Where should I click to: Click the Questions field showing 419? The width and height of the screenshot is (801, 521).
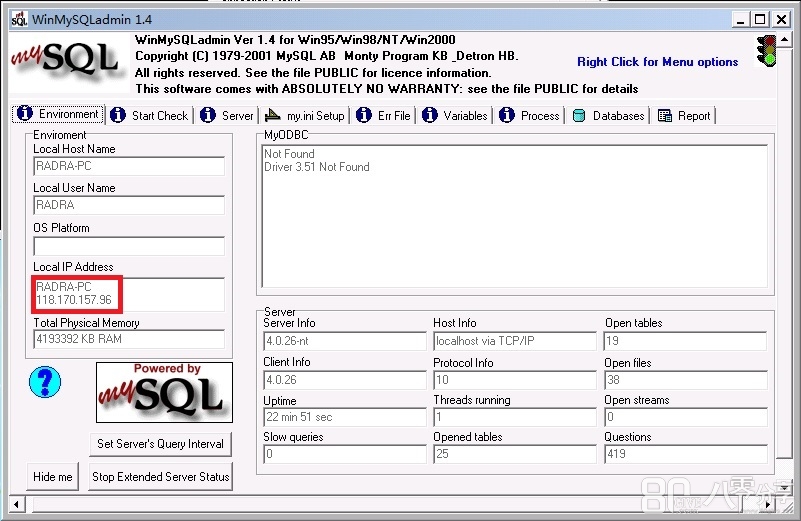coord(686,454)
